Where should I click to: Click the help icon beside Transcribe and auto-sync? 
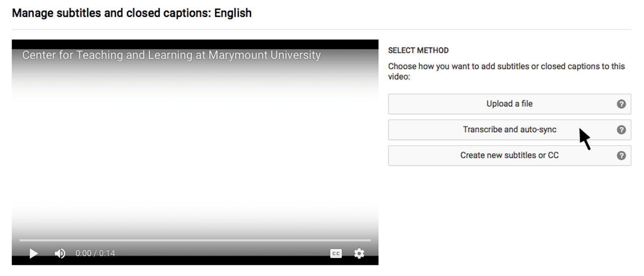pyautogui.click(x=621, y=130)
